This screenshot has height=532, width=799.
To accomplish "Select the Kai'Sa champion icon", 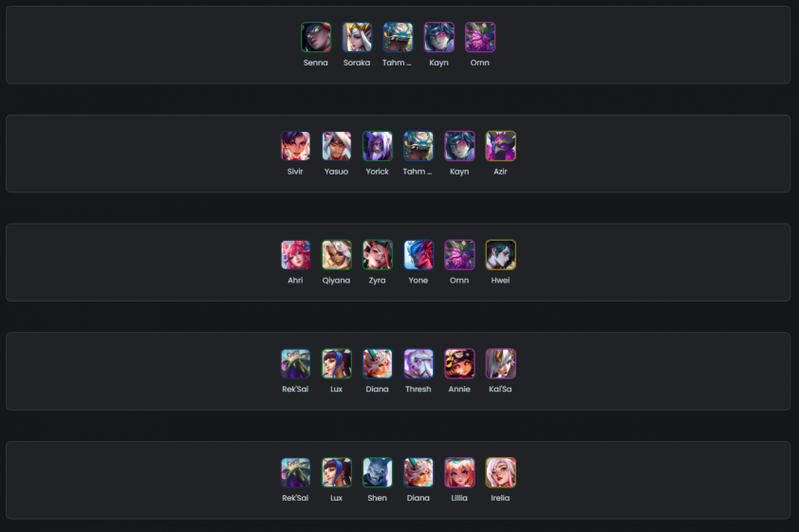I will point(500,363).
